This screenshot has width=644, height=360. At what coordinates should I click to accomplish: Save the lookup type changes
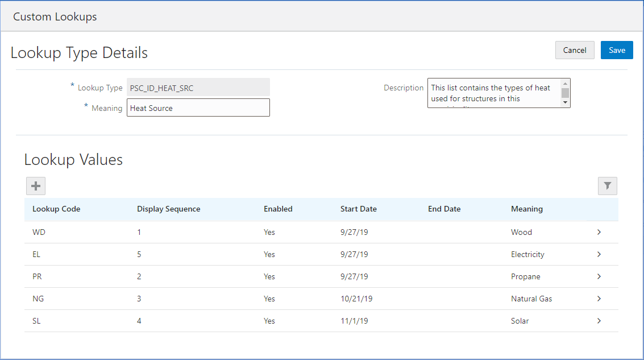pyautogui.click(x=617, y=50)
